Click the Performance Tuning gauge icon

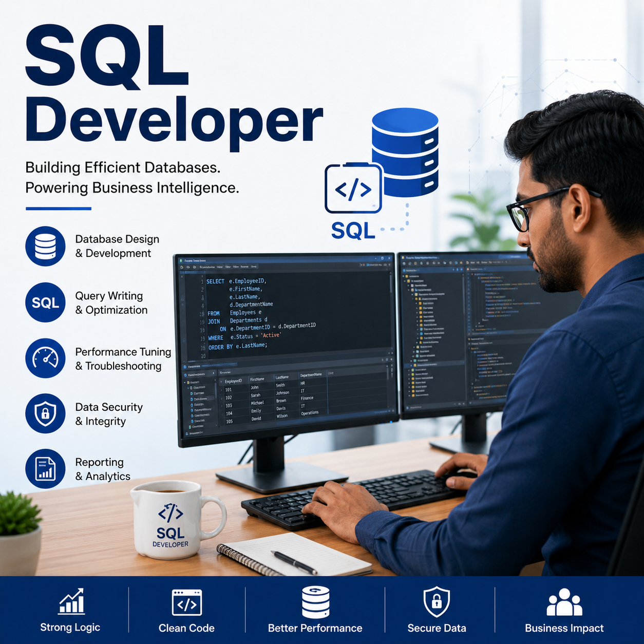(45, 358)
